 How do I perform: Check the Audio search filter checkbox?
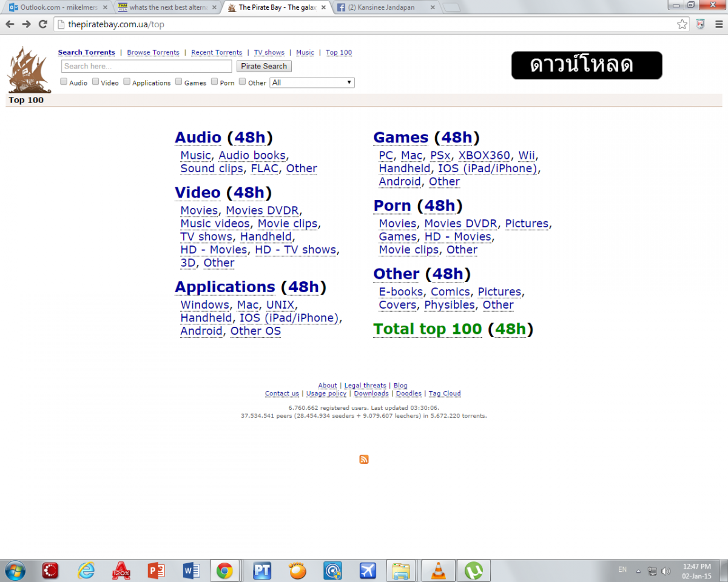[x=64, y=82]
